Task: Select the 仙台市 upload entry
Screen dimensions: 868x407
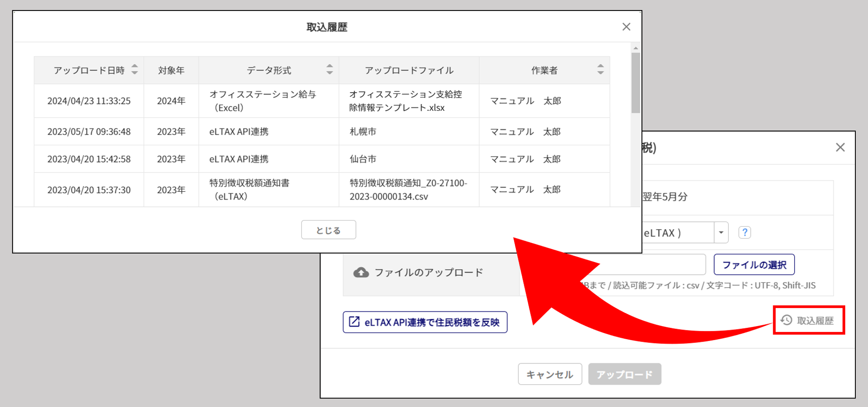Action: click(363, 159)
